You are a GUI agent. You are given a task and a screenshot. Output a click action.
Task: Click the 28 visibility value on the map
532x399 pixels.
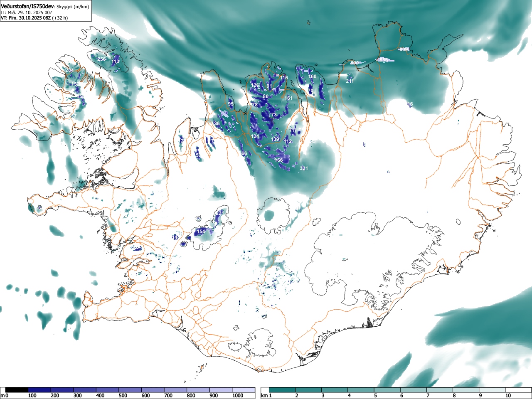pos(217,124)
